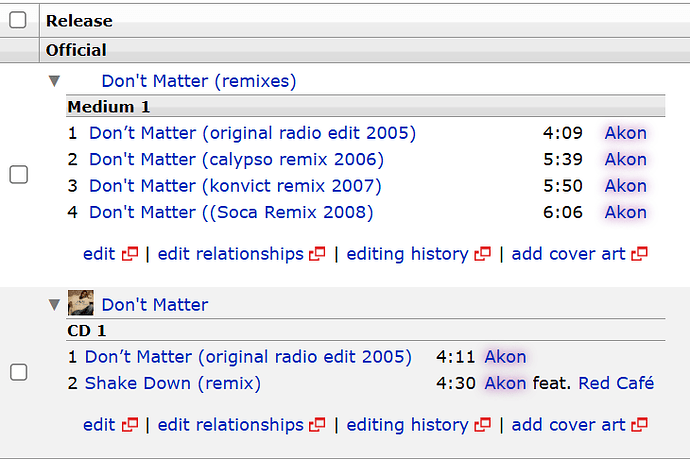Click popup icon after first release's add cover art
Viewport: 690px width, 459px height.
[639, 255]
